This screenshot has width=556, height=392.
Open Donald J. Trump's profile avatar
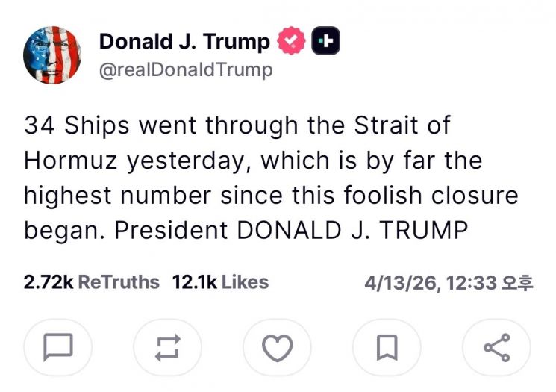[53, 55]
